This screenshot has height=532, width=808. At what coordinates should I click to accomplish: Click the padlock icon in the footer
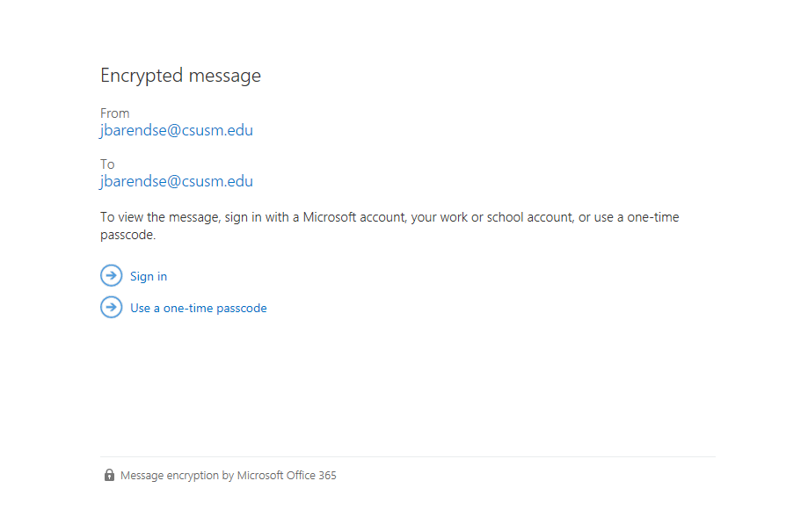coord(109,476)
